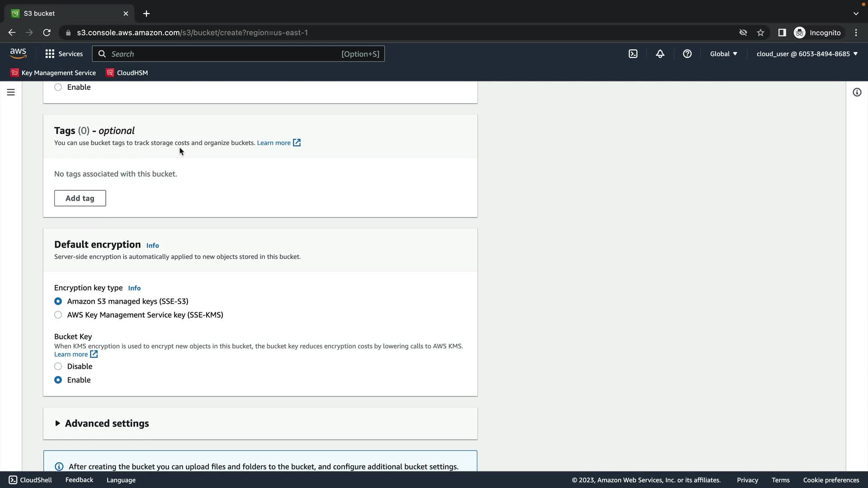Select Amazon S3 managed keys (SSE-S3)
This screenshot has width=868, height=488.
58,301
